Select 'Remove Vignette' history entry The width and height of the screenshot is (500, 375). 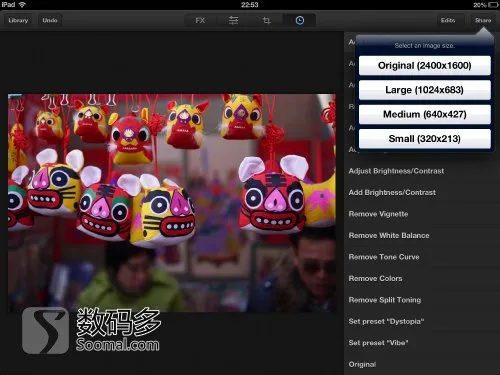tap(422, 214)
